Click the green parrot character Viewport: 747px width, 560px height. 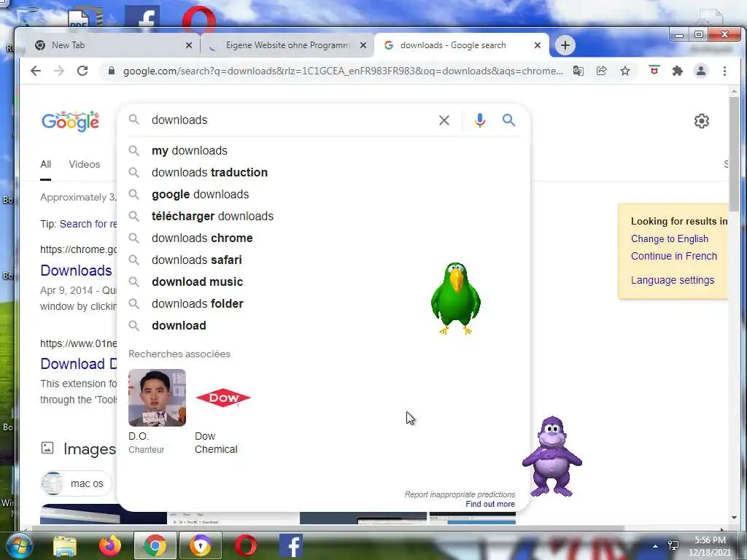(x=455, y=298)
